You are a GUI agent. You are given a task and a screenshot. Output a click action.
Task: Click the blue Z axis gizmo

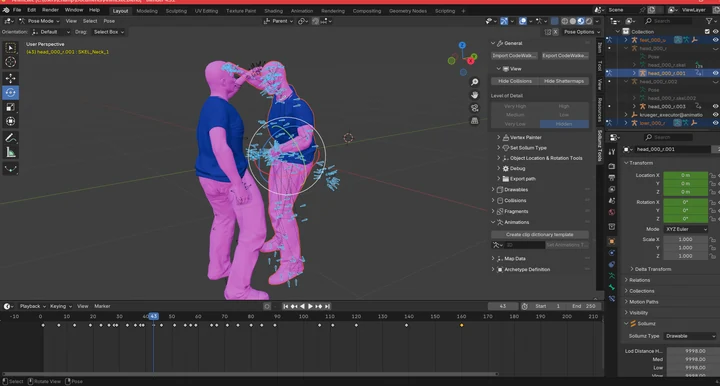tap(462, 45)
